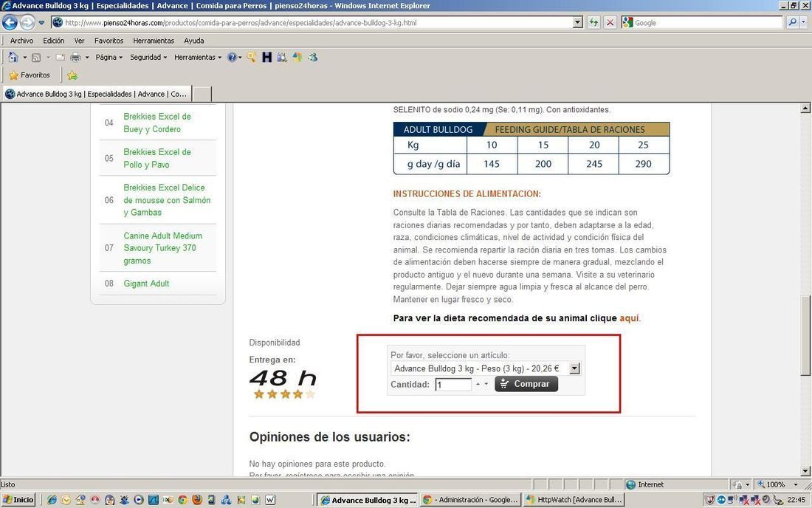This screenshot has width=812, height=508.
Task: Open the Ayuda menu
Action: click(194, 41)
